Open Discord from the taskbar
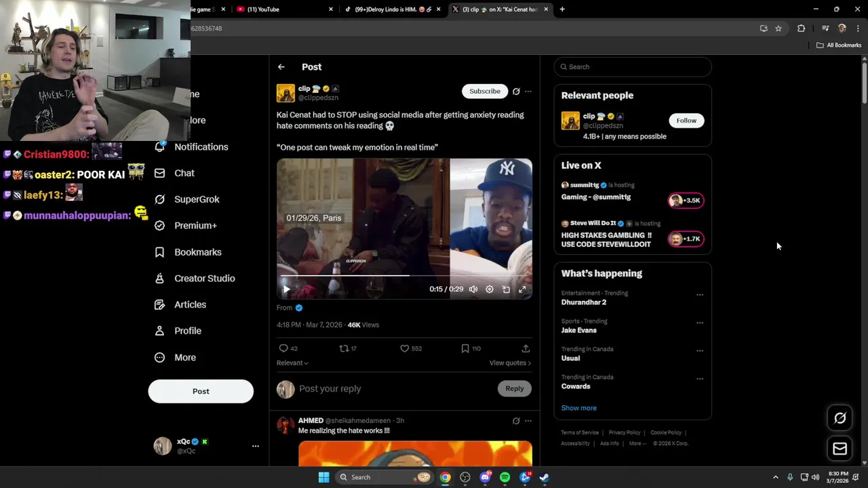Screen dimensions: 868x488 (x=485, y=477)
